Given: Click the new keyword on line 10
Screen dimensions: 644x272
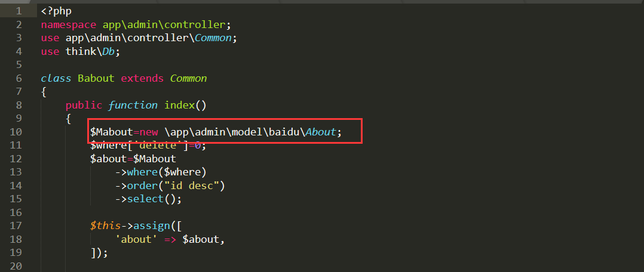Looking at the screenshot, I should [x=149, y=132].
